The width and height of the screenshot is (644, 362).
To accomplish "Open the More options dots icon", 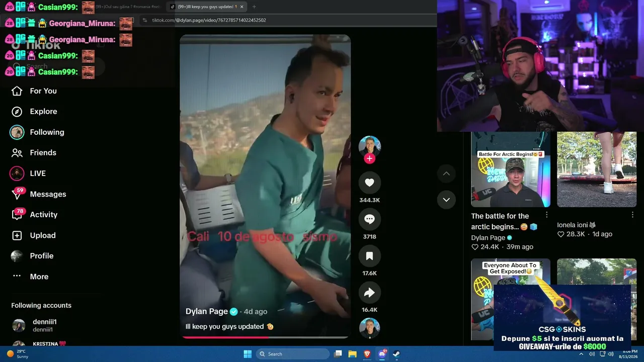I will pyautogui.click(x=17, y=276).
